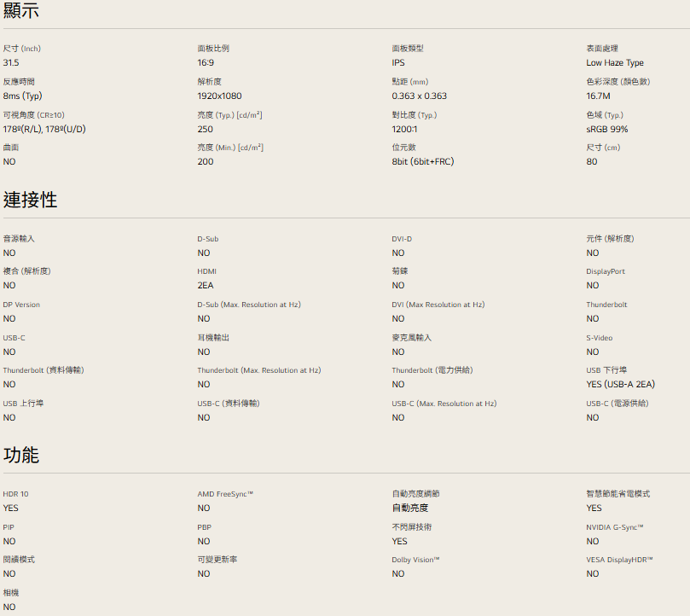Select the 2EA value under HDMI
The width and height of the screenshot is (690, 616).
pyautogui.click(x=206, y=286)
